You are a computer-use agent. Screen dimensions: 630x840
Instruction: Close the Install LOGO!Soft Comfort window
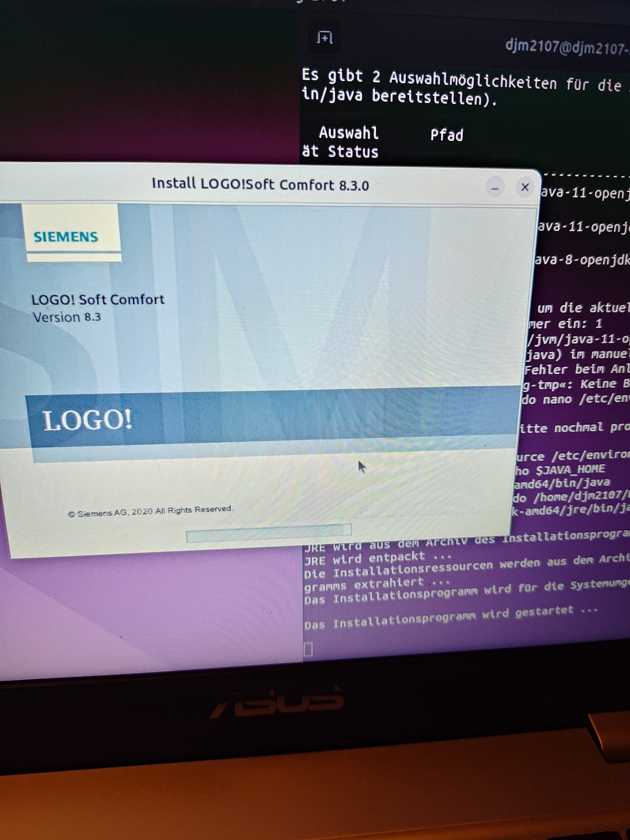(525, 187)
